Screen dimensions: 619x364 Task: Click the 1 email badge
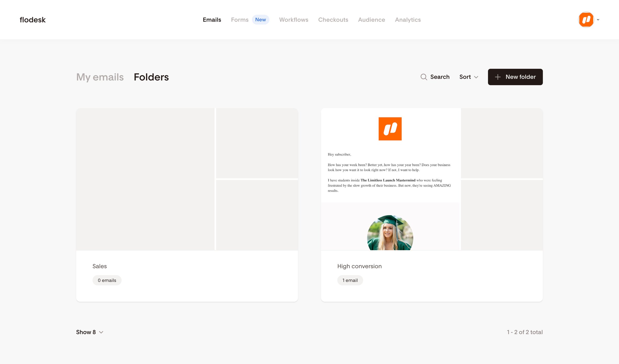click(350, 280)
